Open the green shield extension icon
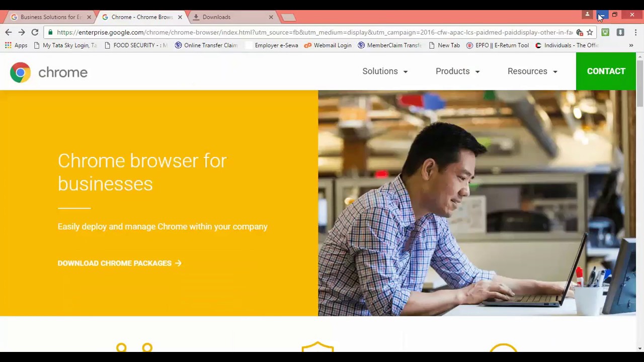This screenshot has width=644, height=362. pos(605,32)
